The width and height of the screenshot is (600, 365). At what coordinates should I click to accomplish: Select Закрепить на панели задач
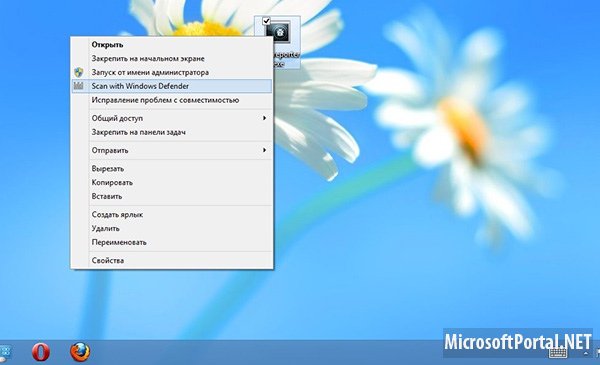pyautogui.click(x=172, y=132)
